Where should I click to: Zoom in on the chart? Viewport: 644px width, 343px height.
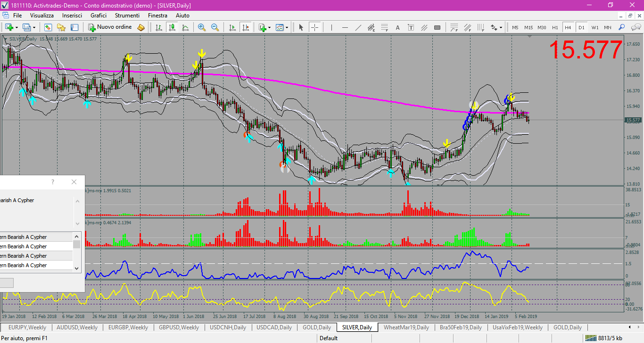(202, 27)
